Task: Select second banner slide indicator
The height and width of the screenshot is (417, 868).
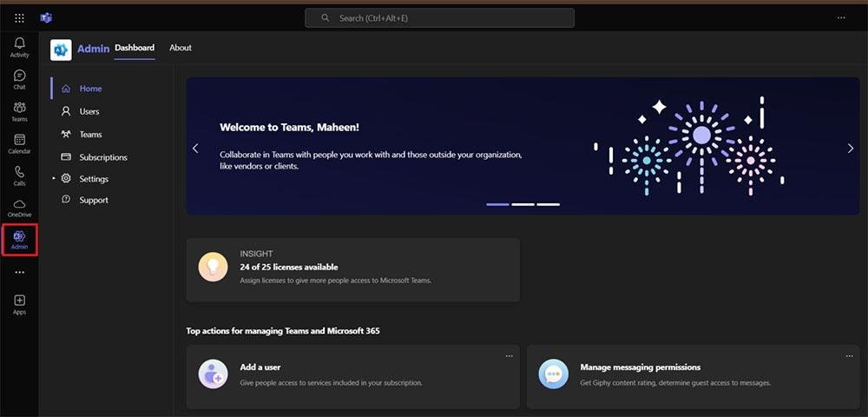Action: (523, 204)
